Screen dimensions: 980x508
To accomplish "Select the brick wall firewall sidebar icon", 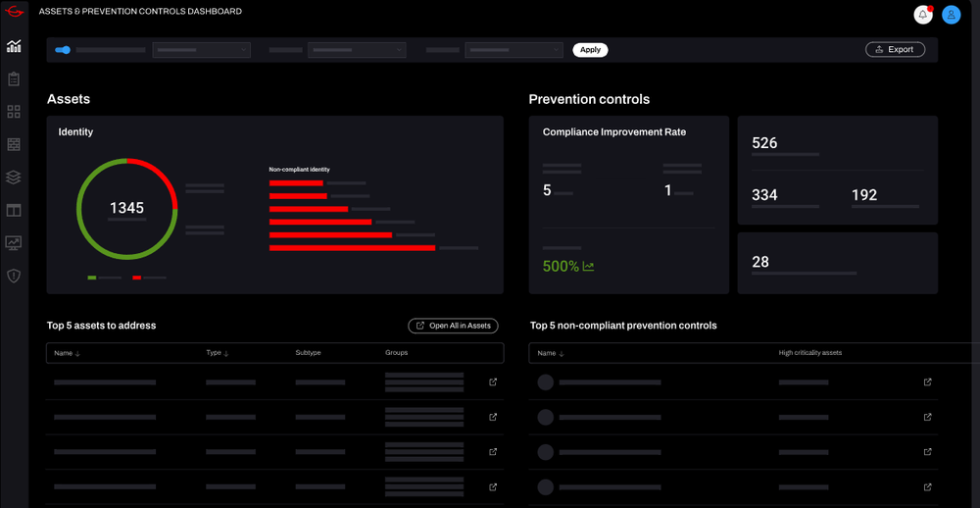I will (x=14, y=144).
